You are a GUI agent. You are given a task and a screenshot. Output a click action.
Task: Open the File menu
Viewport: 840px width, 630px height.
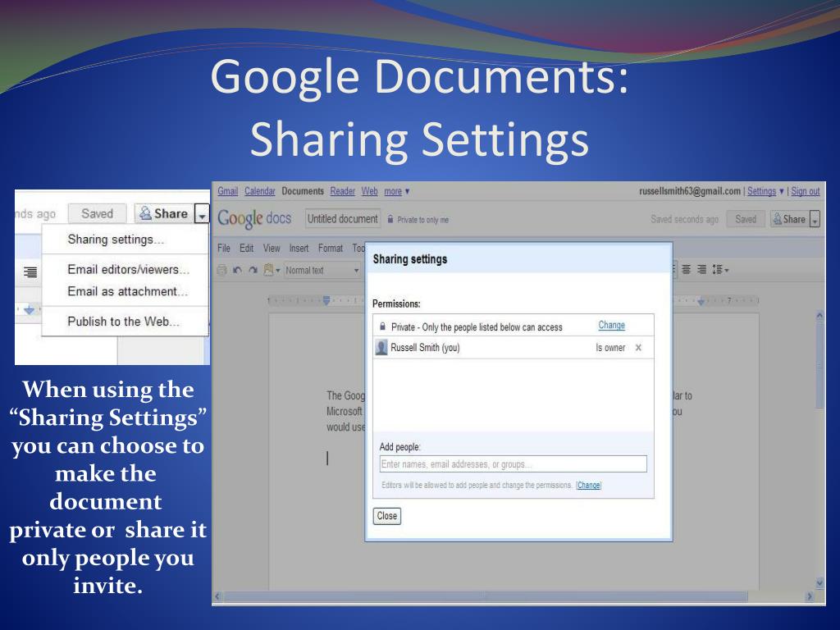pos(223,248)
